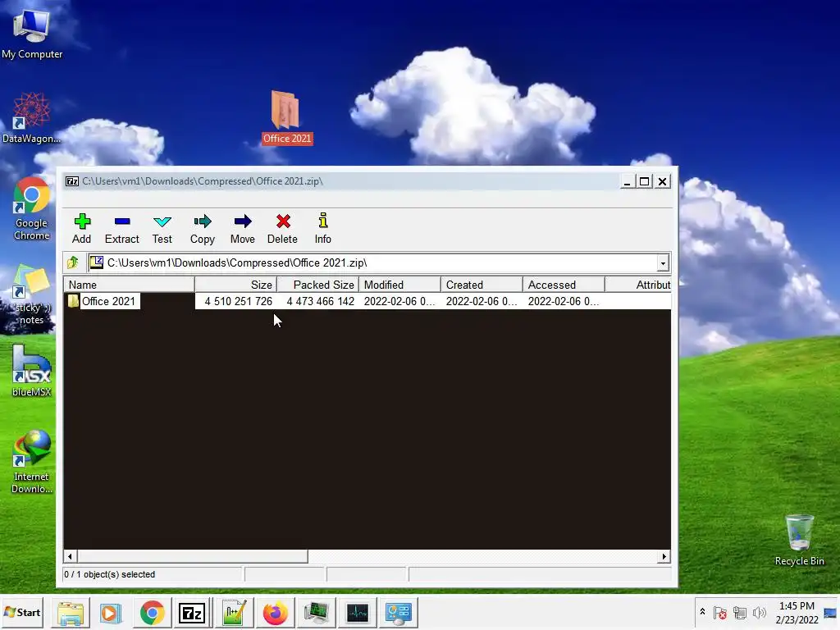
Task: Select Internet Download Manager desktop shortcut
Action: click(32, 462)
